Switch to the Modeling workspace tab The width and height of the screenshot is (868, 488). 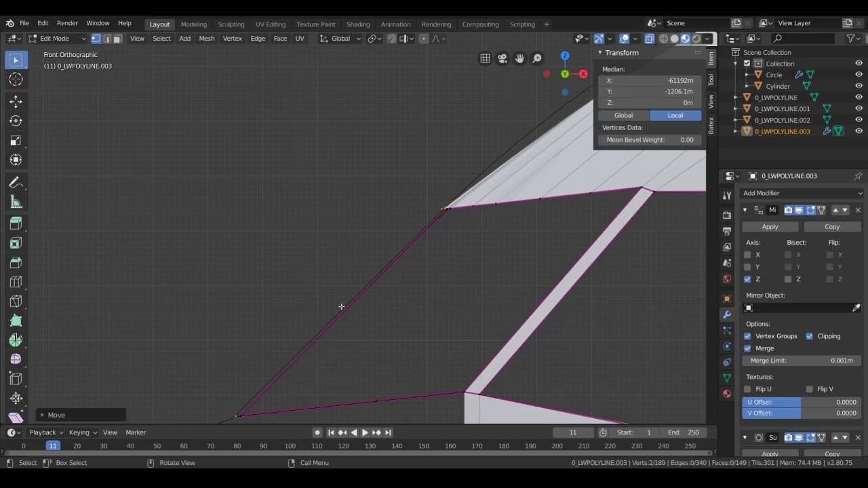pos(194,24)
